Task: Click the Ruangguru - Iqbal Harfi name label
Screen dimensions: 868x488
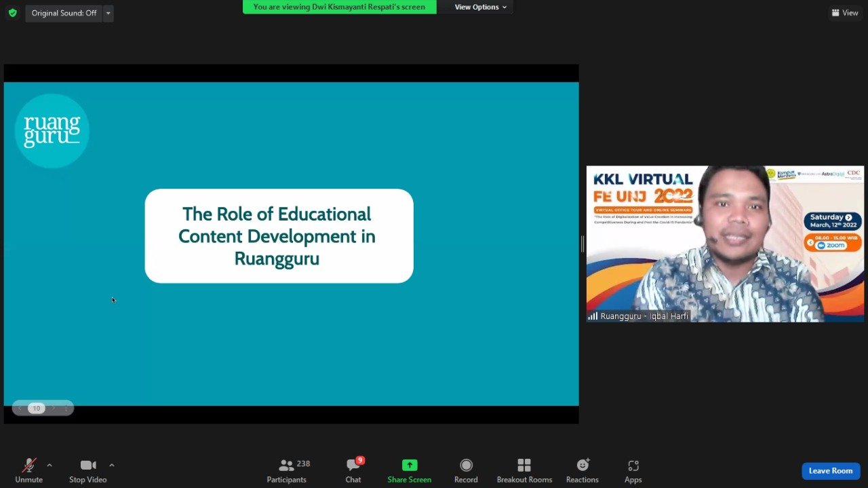Action: click(639, 316)
